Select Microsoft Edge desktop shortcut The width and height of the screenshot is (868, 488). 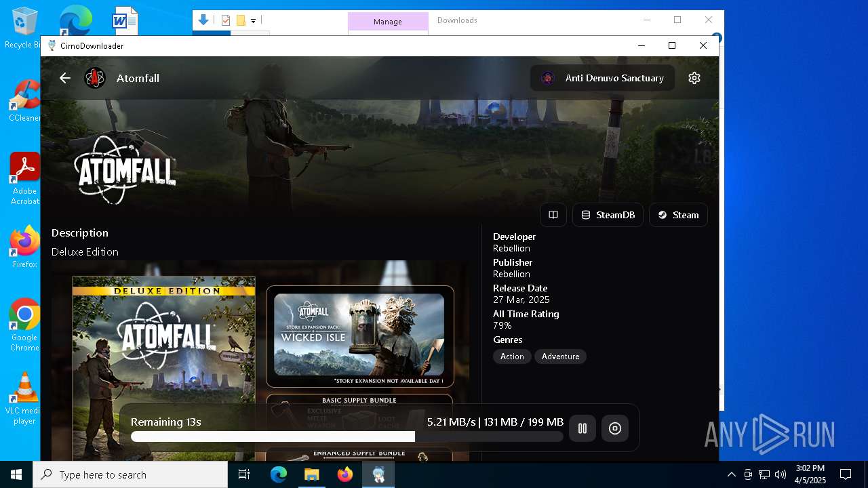click(75, 20)
